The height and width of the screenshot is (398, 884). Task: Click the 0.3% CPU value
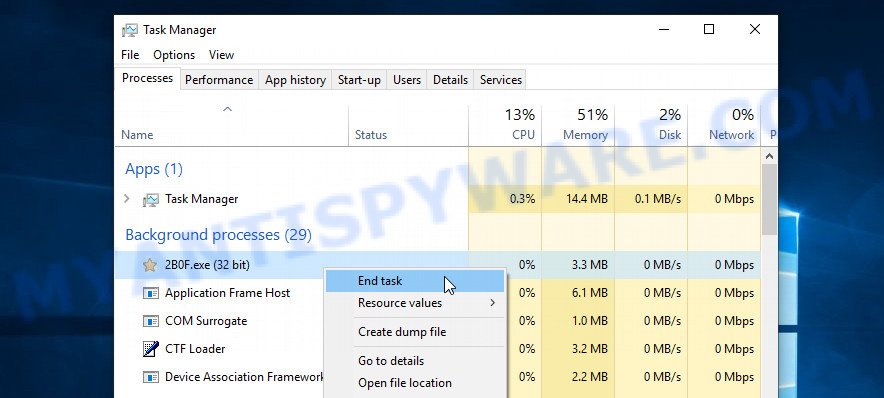523,199
